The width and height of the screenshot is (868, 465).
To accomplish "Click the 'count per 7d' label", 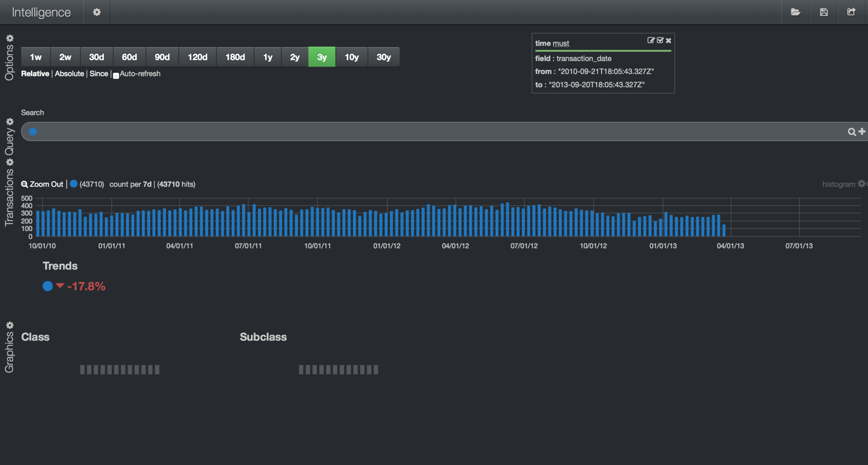I will [130, 184].
